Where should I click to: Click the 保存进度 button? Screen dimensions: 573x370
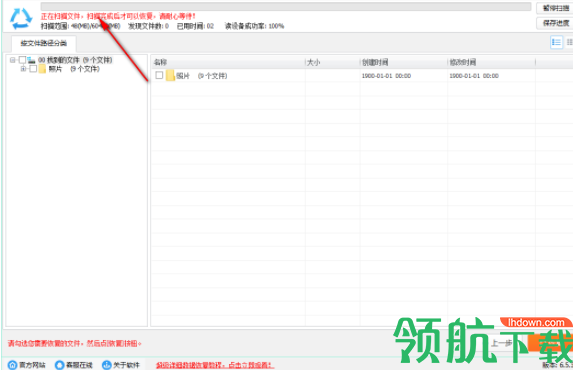(556, 23)
